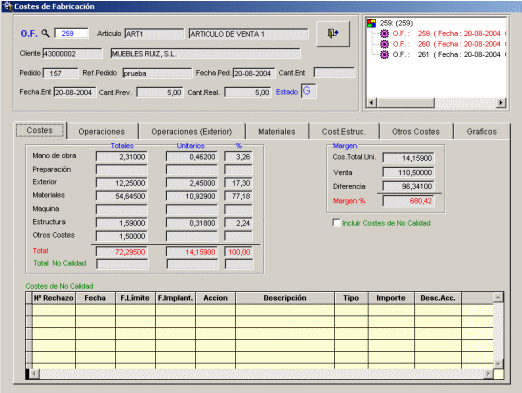Click the empty Cant.Ent field
Screen dimensions: 522x393
(x=334, y=72)
